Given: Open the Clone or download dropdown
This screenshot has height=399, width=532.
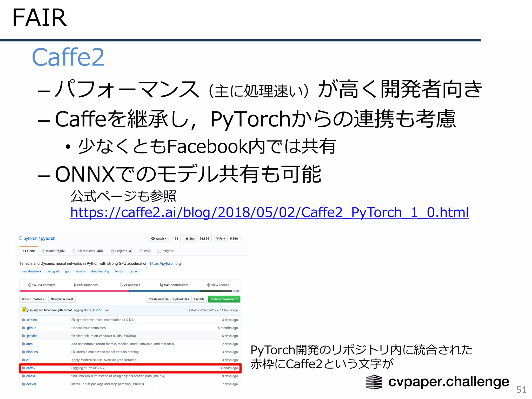Looking at the screenshot, I should pos(224,299).
